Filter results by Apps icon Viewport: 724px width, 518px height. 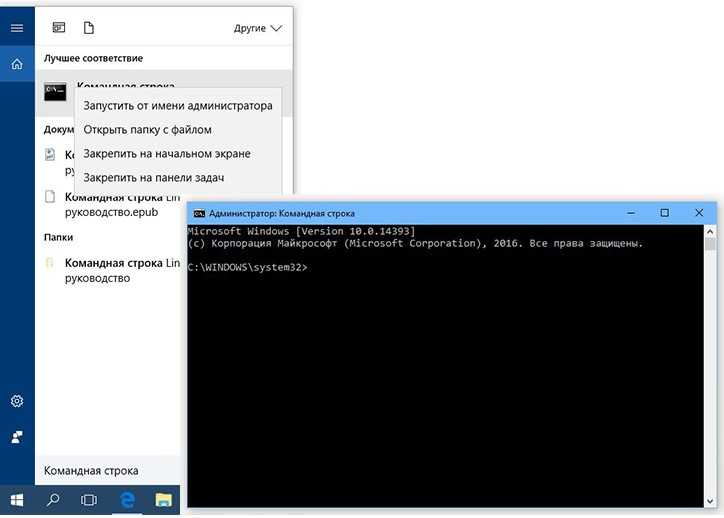click(59, 28)
